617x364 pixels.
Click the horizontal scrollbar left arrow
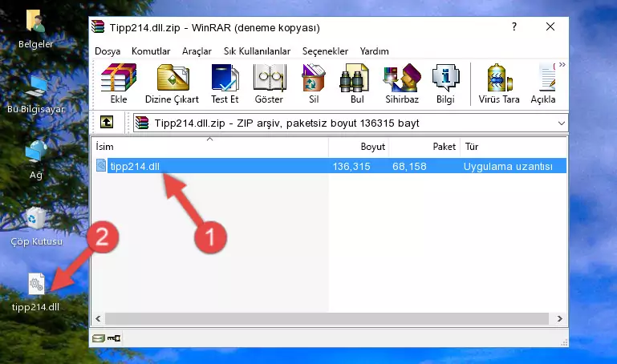pyautogui.click(x=98, y=319)
